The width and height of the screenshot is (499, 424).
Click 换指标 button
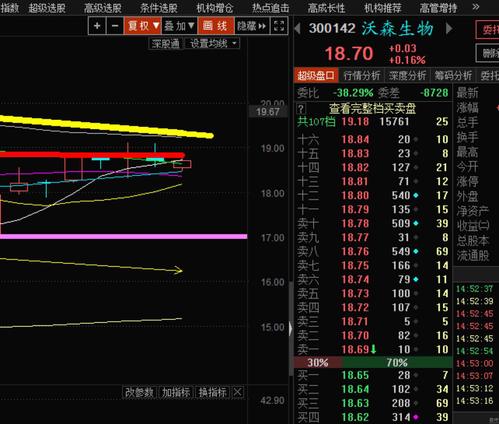click(213, 392)
